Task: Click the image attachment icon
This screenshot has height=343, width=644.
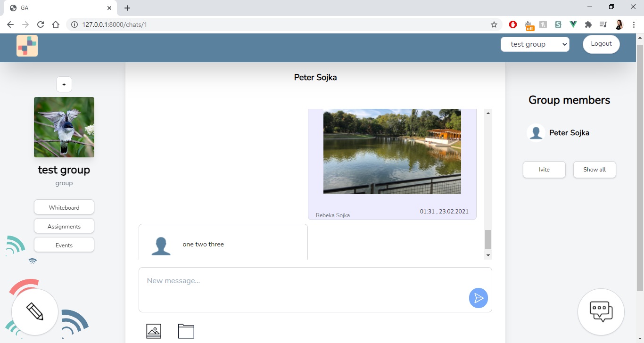Action: [x=154, y=331]
